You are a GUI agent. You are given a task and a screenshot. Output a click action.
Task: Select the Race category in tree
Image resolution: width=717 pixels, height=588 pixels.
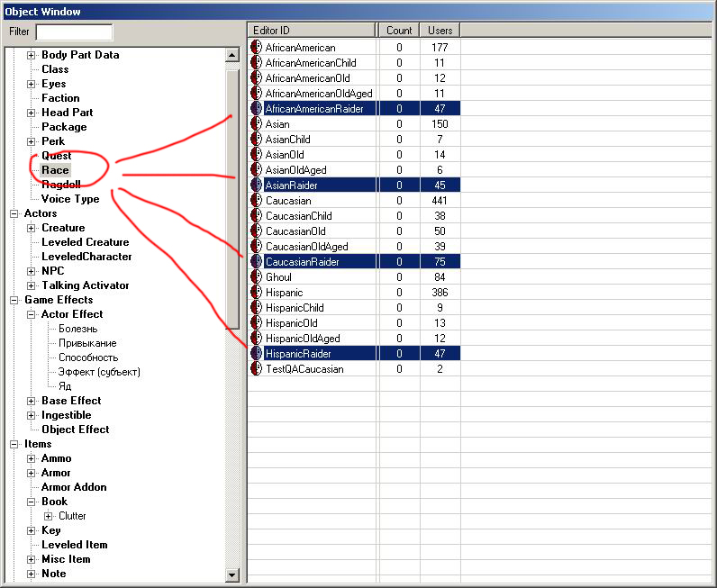click(55, 170)
